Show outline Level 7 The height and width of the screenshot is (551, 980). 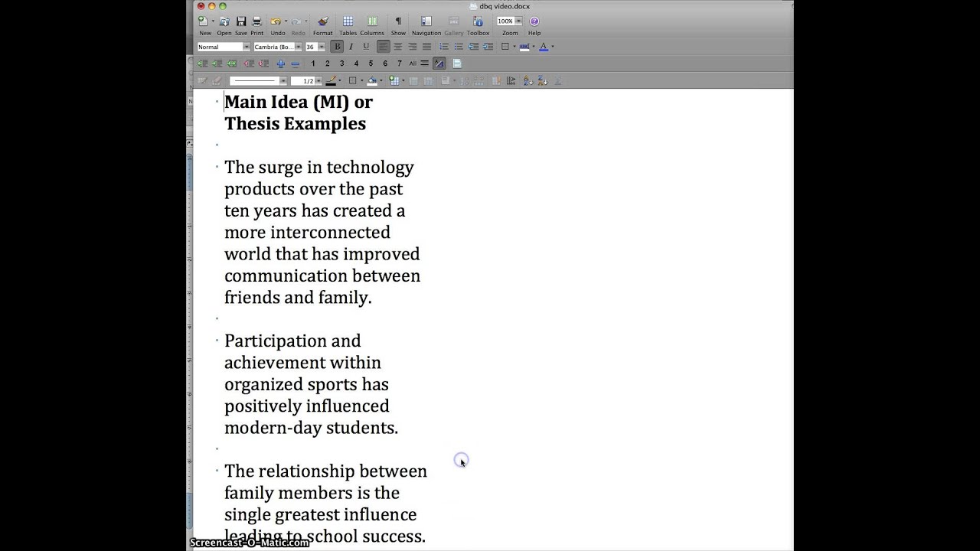pos(399,64)
